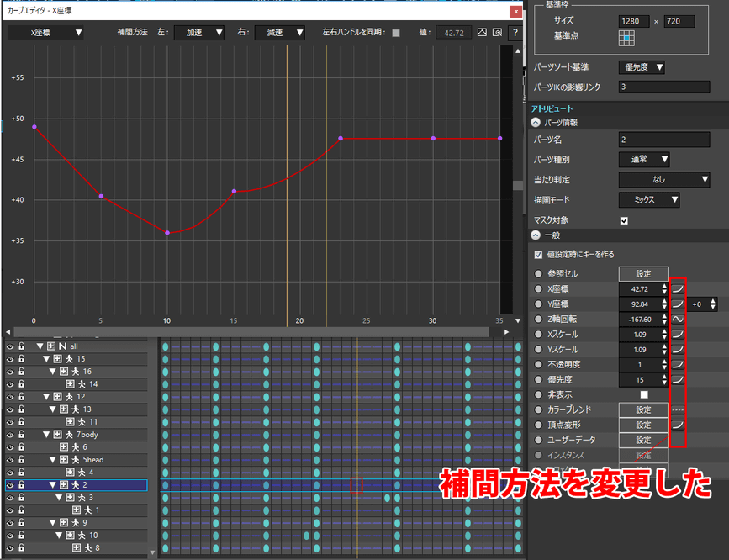This screenshot has height=560, width=729.
Task: Click the 優先度 interpolation curve icon
Action: (678, 379)
